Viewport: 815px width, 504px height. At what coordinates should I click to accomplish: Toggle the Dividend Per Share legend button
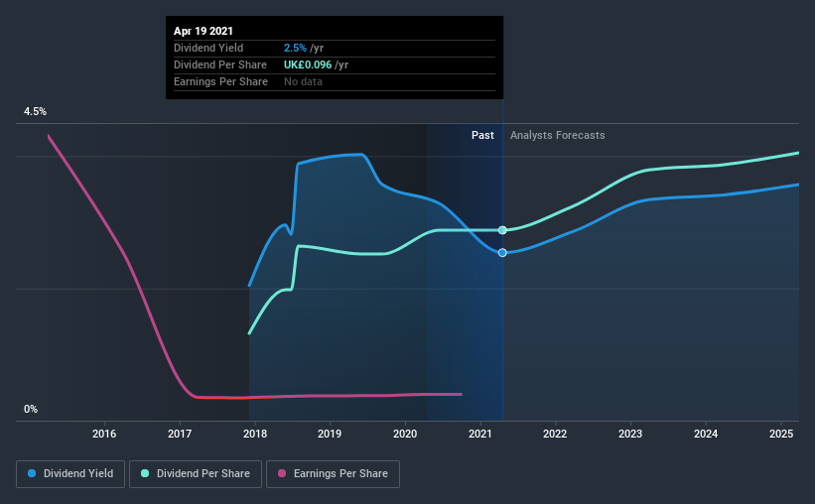[x=196, y=474]
